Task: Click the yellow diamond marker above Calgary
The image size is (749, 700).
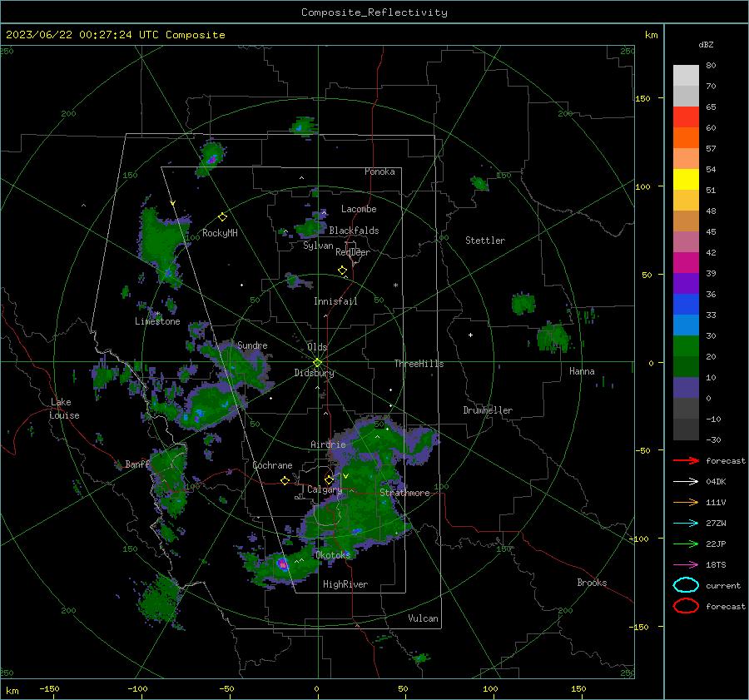Action: tap(329, 479)
